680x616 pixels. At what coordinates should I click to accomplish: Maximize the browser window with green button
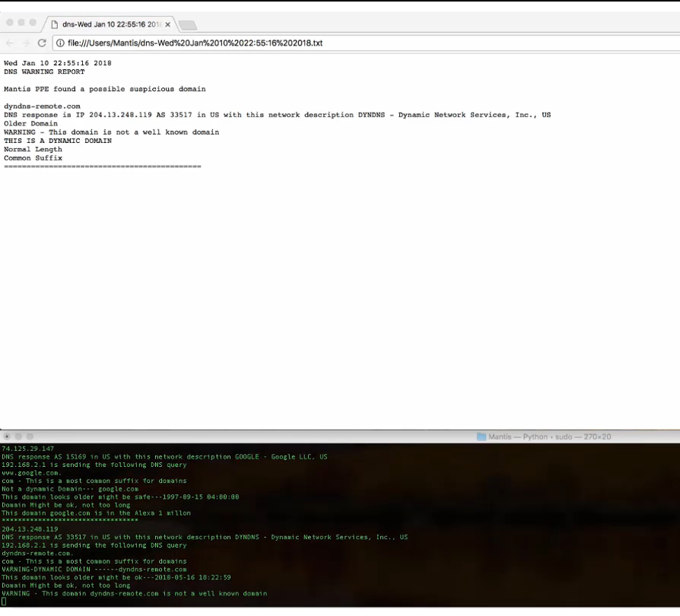33,23
